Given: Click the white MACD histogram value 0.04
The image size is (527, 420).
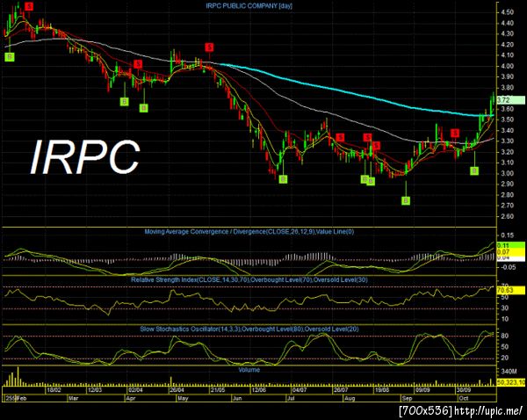Looking at the screenshot, I should coord(510,258).
